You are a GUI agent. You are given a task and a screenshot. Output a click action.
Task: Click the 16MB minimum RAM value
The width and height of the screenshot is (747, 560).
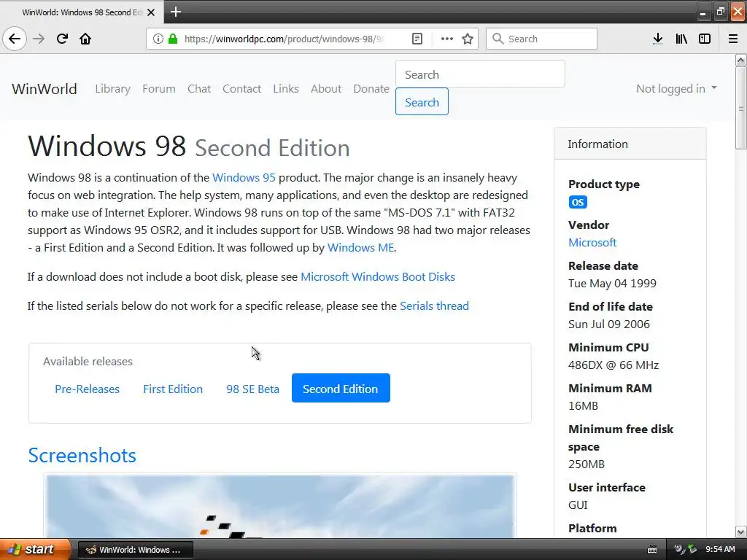tap(583, 406)
